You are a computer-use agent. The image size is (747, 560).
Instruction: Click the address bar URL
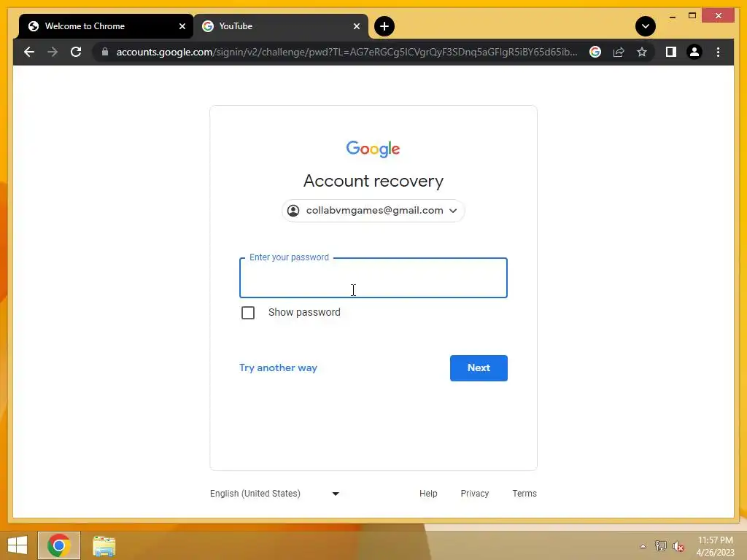pyautogui.click(x=347, y=52)
